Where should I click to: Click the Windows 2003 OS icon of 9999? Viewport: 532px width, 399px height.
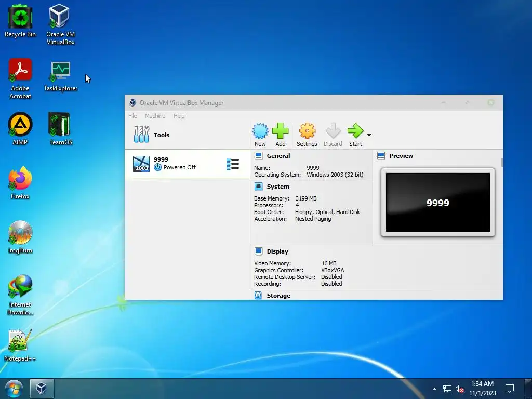click(x=141, y=164)
